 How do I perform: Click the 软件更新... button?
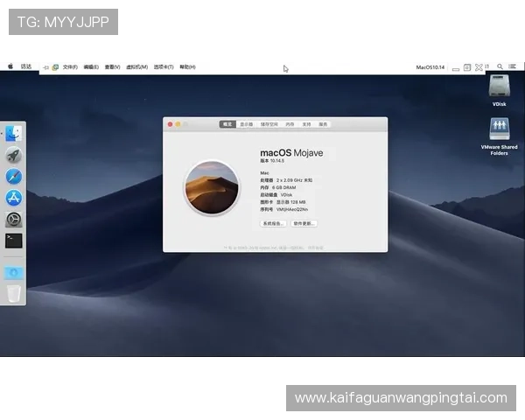[x=304, y=223]
